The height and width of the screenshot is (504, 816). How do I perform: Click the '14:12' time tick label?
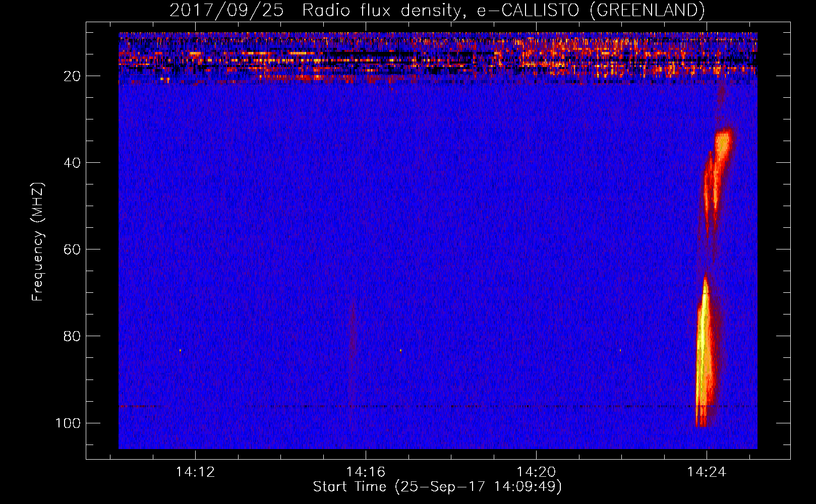tap(195, 472)
